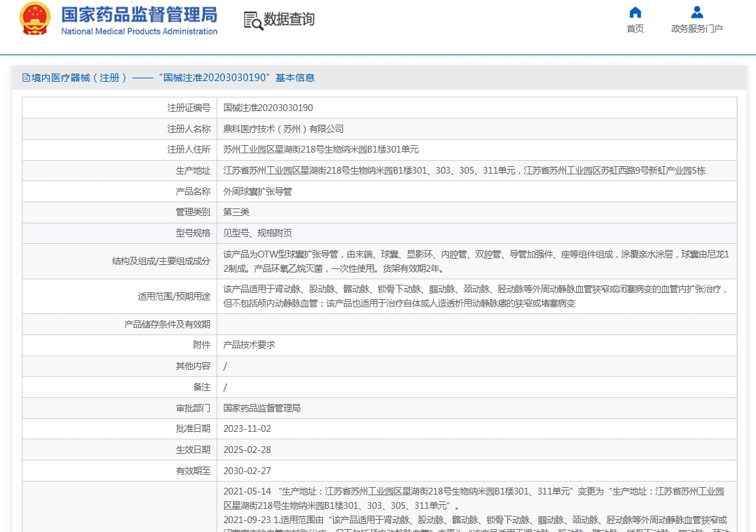Screen dimensions: 756x532
Task: Click the 批准日期 label
Action: [193, 428]
